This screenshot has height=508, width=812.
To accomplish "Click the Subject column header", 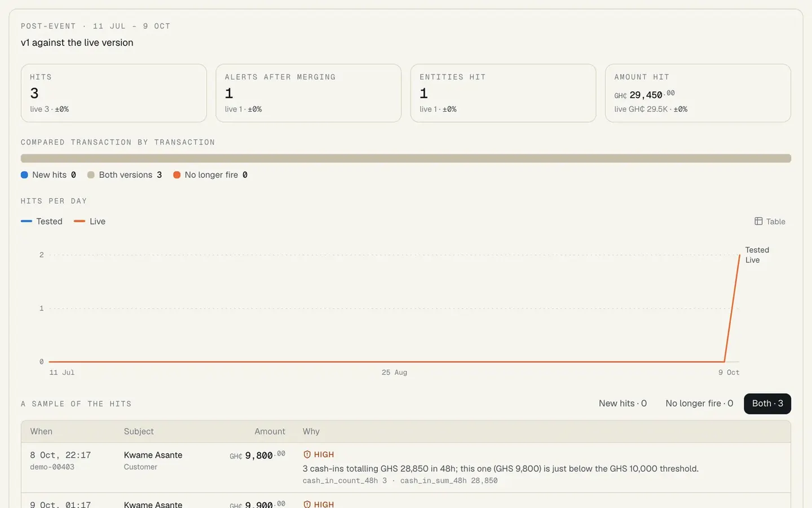I will coord(139,431).
